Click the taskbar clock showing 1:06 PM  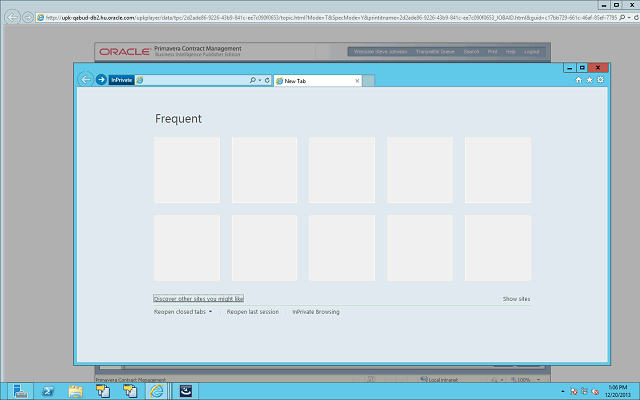point(618,391)
